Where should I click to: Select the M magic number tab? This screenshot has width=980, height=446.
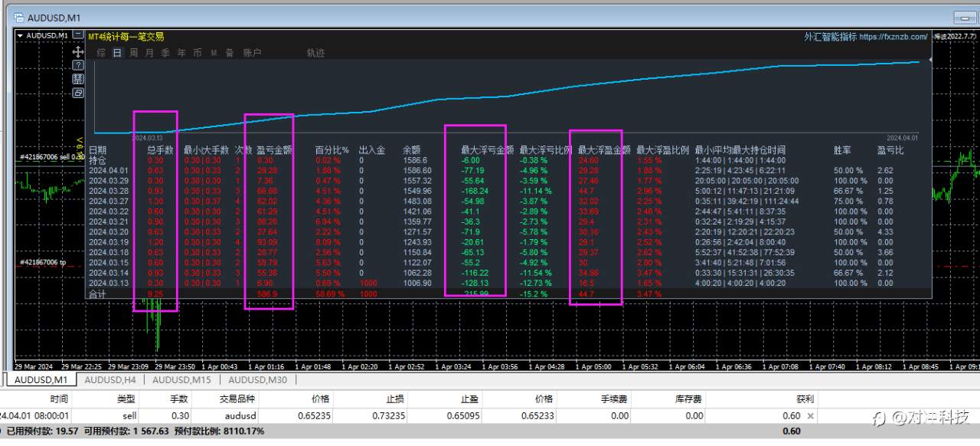coord(214,53)
